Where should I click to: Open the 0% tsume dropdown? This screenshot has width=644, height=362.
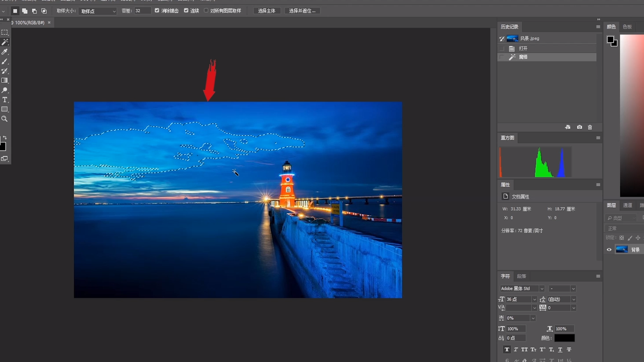coord(533,318)
